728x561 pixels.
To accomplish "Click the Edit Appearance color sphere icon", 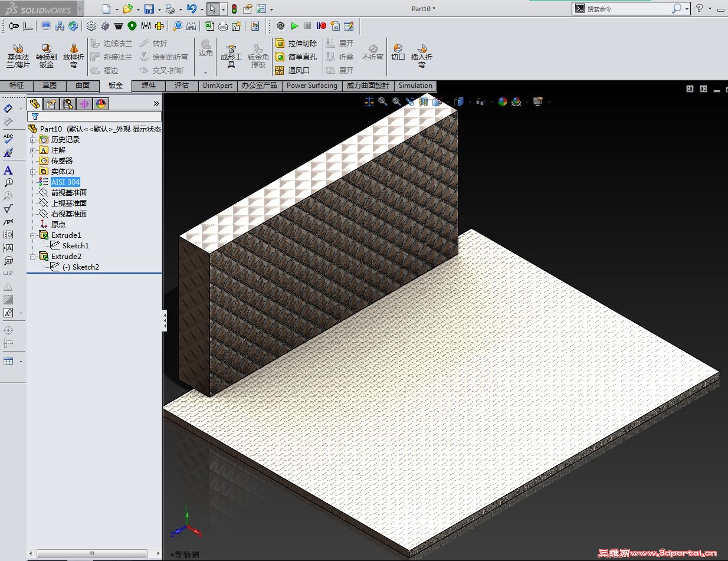I will point(502,101).
